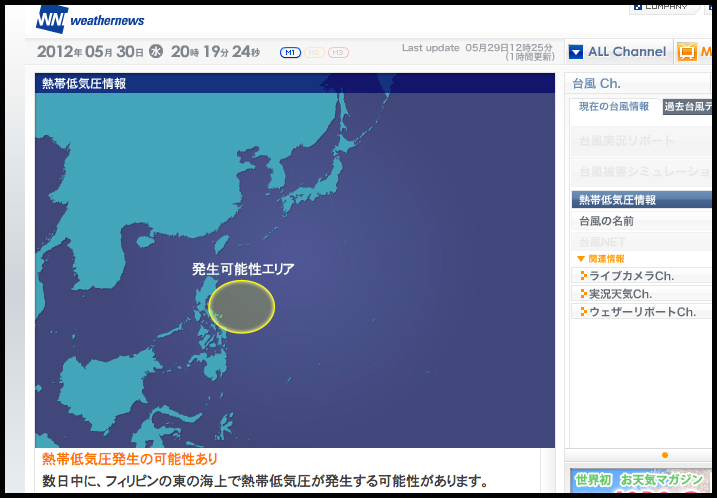The width and height of the screenshot is (717, 498).
Task: Open the ALL Channel menu label
Action: [x=627, y=52]
